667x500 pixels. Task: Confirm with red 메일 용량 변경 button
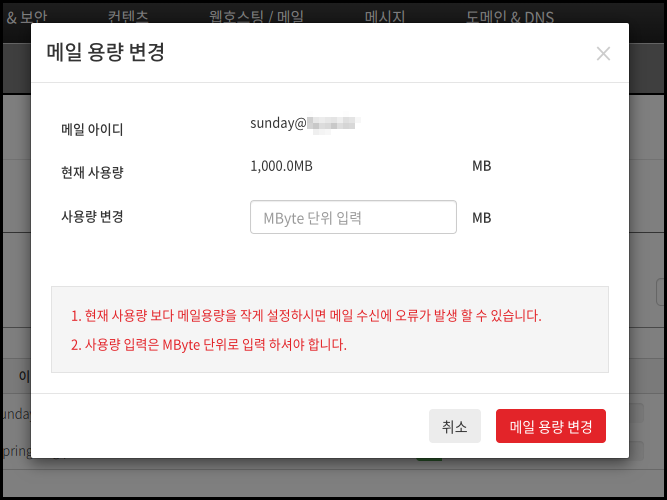tap(550, 426)
